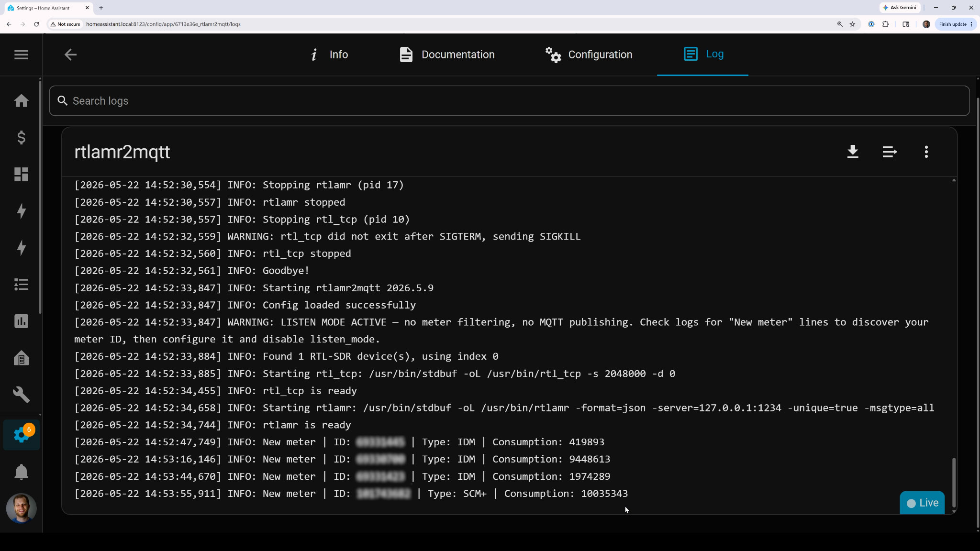Viewport: 980px width, 551px height.
Task: Bookmark this page with the star
Action: 852,24
